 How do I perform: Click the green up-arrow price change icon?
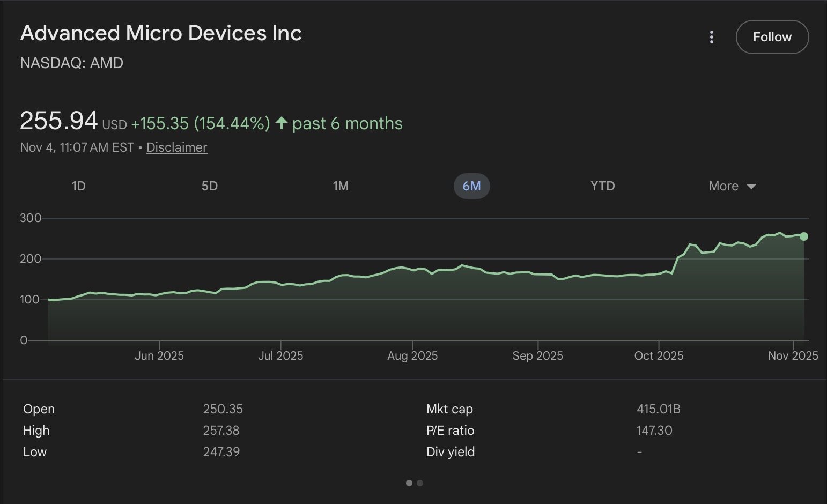282,123
